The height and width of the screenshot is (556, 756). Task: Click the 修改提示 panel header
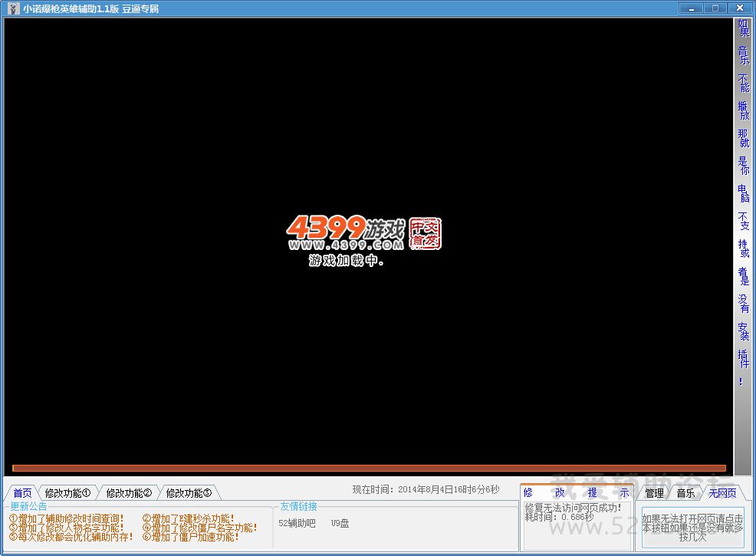[x=577, y=492]
